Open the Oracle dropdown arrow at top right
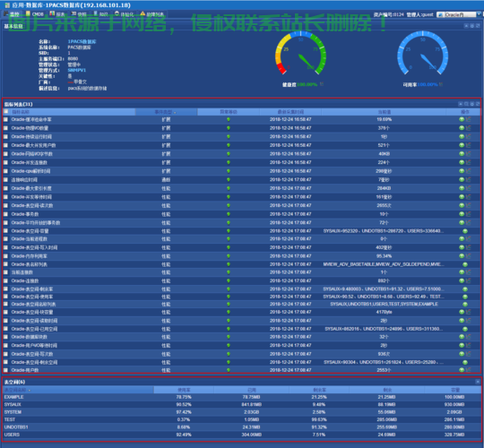 [479, 14]
